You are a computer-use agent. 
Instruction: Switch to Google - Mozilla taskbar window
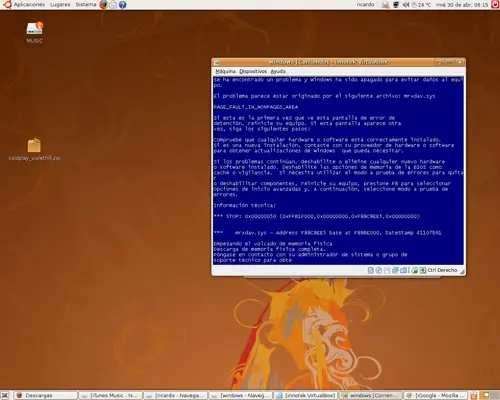[x=435, y=395]
